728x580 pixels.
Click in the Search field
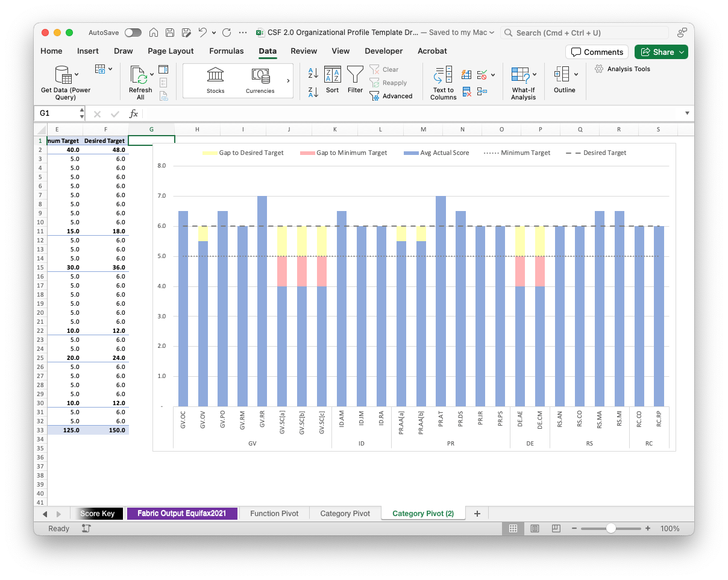[585, 33]
